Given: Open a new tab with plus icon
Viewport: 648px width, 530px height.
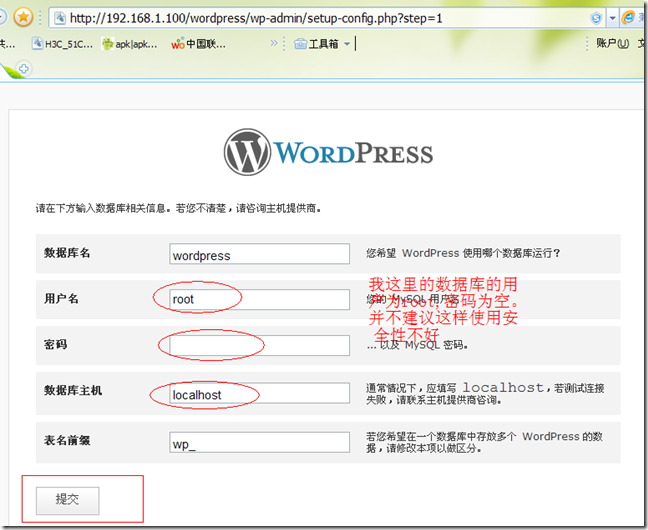Looking at the screenshot, I should pos(24,69).
